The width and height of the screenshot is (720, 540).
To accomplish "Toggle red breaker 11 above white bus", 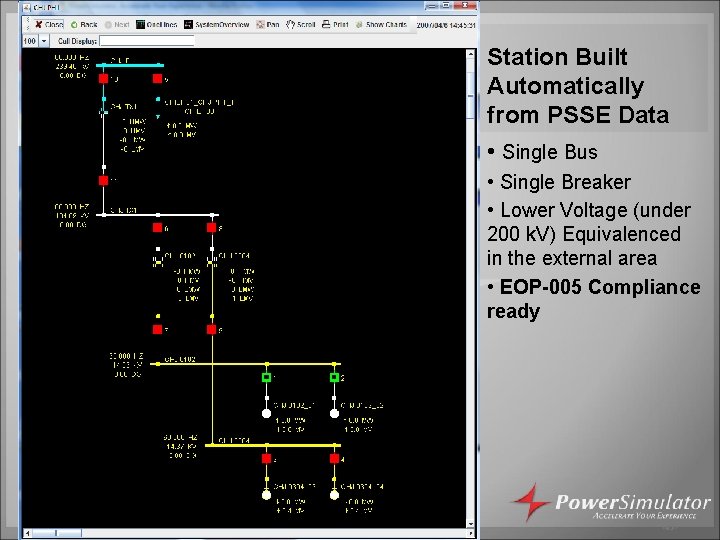I will [104, 180].
